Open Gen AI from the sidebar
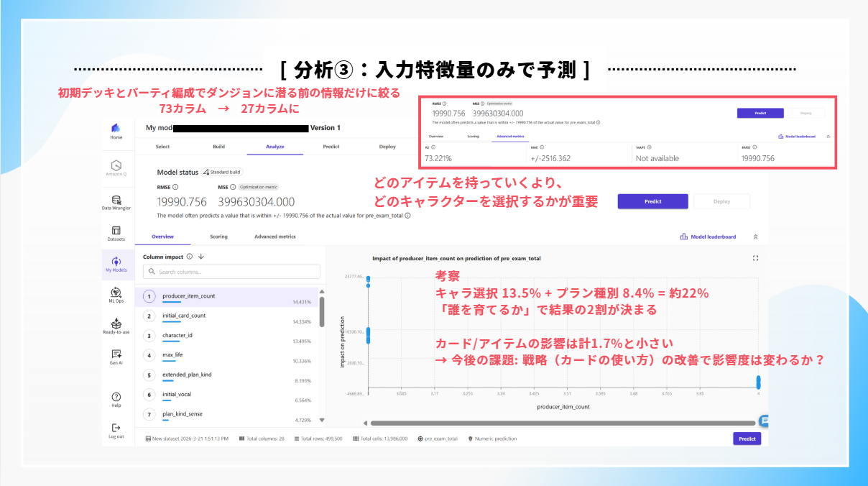This screenshot has width=868, height=486. 116,357
